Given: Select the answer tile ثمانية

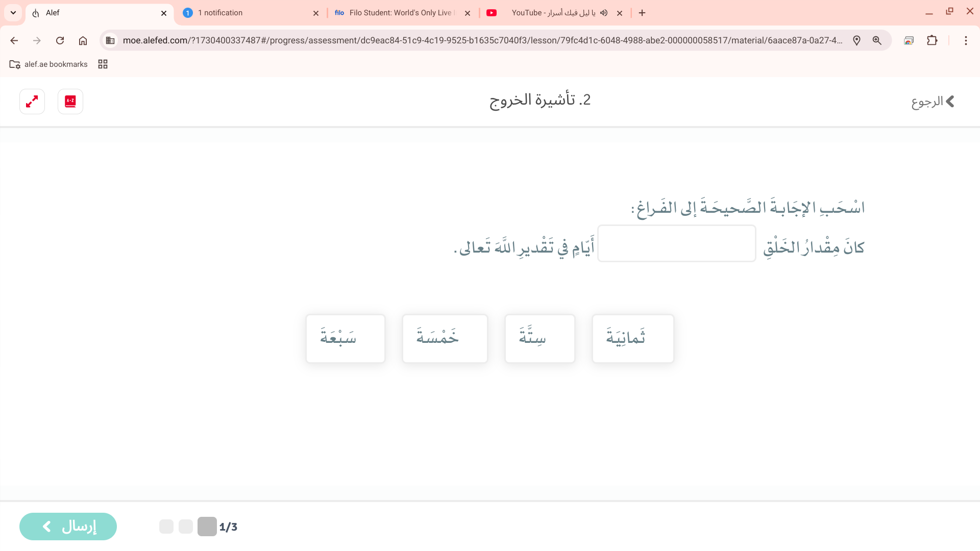Looking at the screenshot, I should pos(632,338).
